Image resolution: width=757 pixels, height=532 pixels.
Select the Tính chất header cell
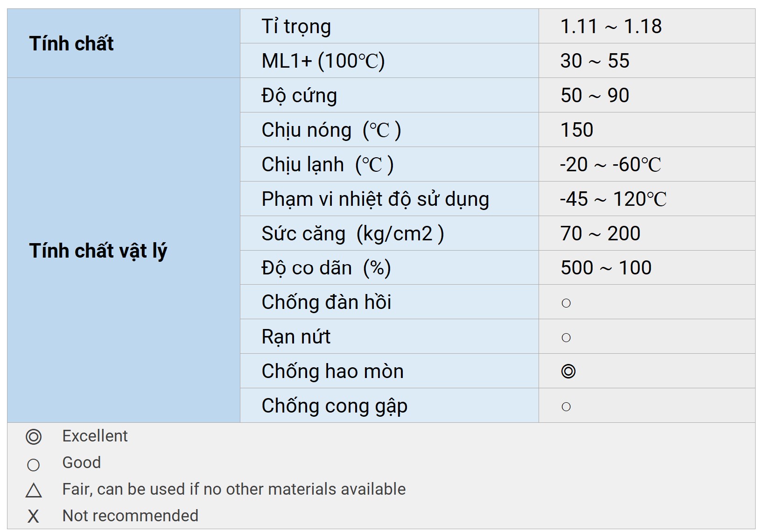(71, 43)
